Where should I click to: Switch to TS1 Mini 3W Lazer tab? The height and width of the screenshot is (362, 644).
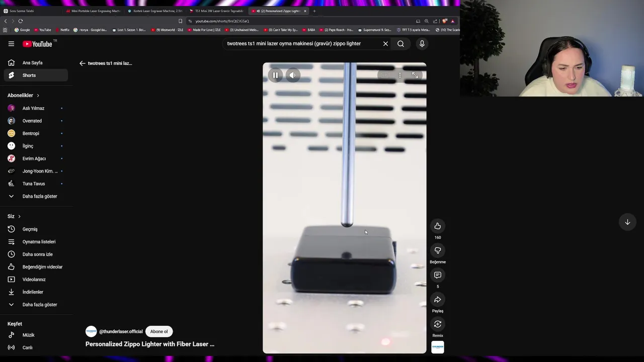click(x=216, y=11)
